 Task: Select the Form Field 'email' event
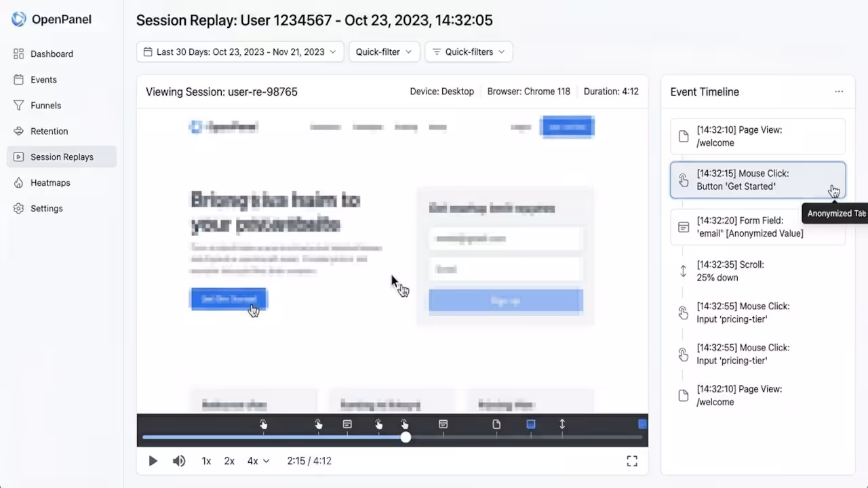point(757,226)
